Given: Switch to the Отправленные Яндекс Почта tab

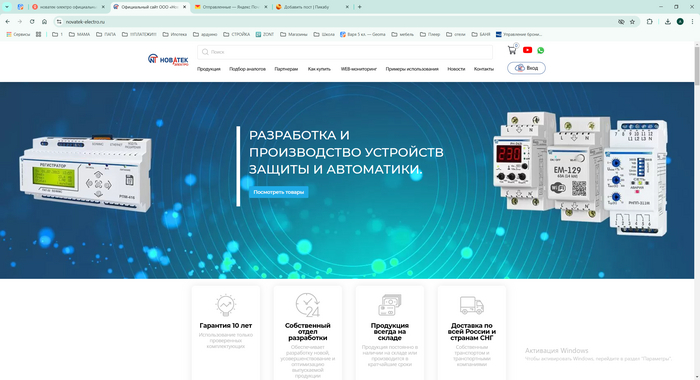Looking at the screenshot, I should point(231,7).
